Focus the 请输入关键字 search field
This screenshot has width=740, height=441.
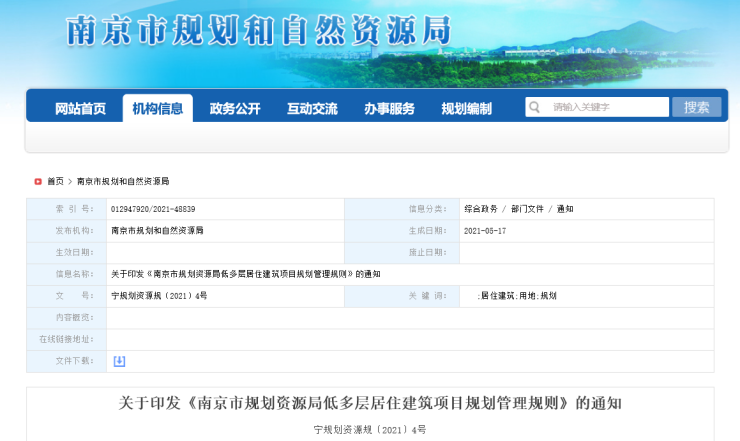[x=607, y=107]
